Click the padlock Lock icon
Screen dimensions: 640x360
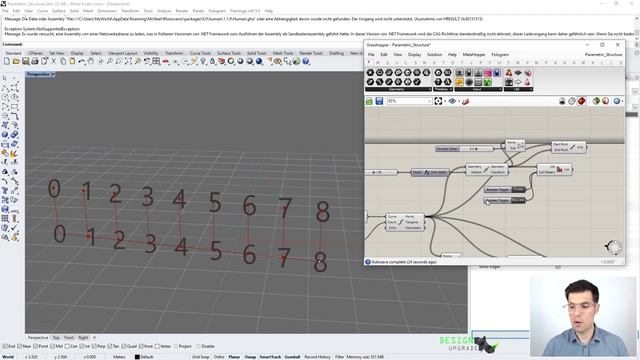[x=212, y=61]
